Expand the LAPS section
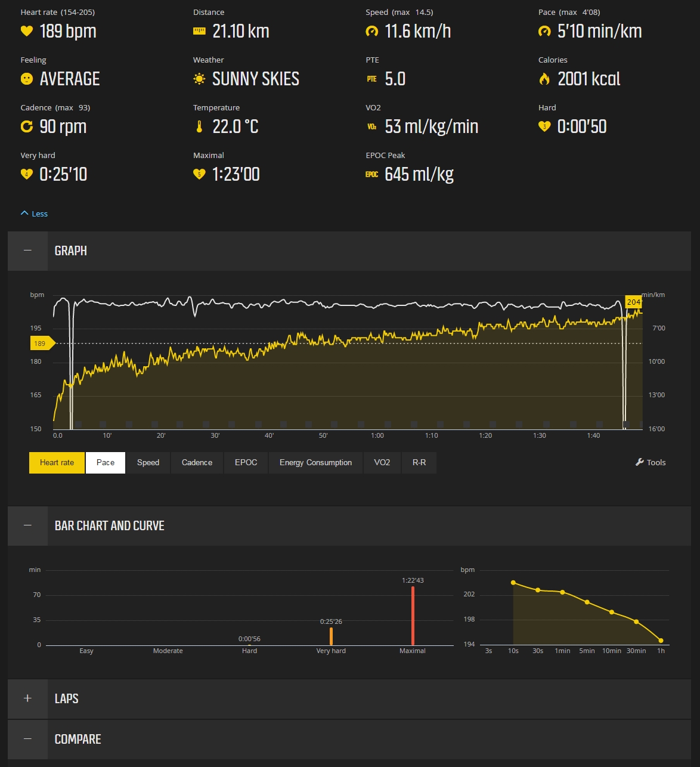 pyautogui.click(x=27, y=698)
